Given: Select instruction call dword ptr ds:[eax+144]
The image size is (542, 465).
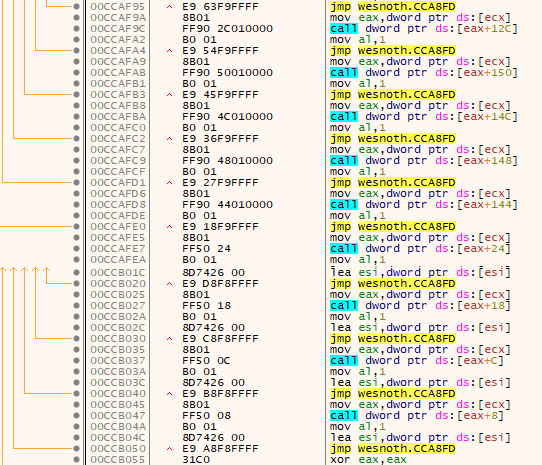Looking at the screenshot, I should (424, 205).
